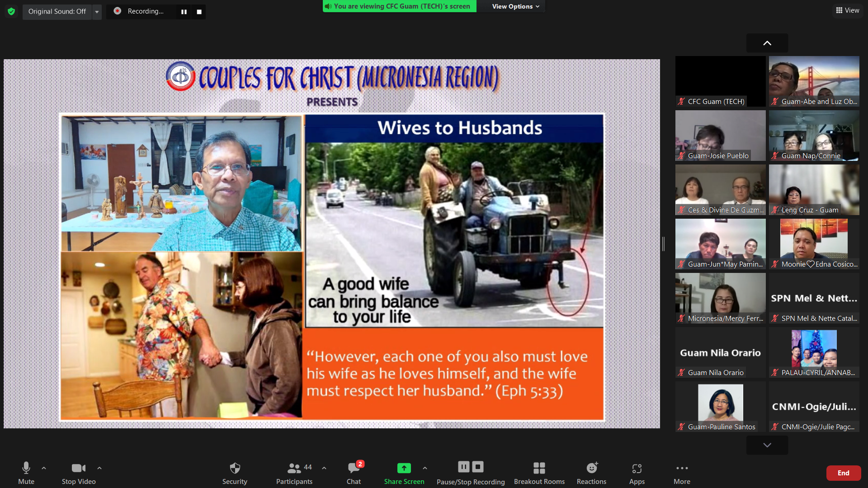Screen dimensions: 868x488
Task: Open the Reactions menu
Action: (x=591, y=473)
